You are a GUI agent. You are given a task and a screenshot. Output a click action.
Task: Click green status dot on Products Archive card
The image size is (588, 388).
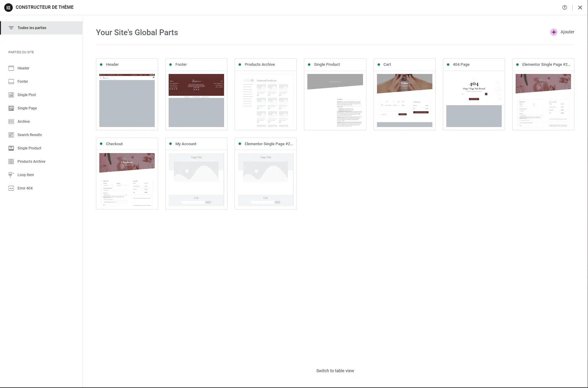pyautogui.click(x=240, y=65)
